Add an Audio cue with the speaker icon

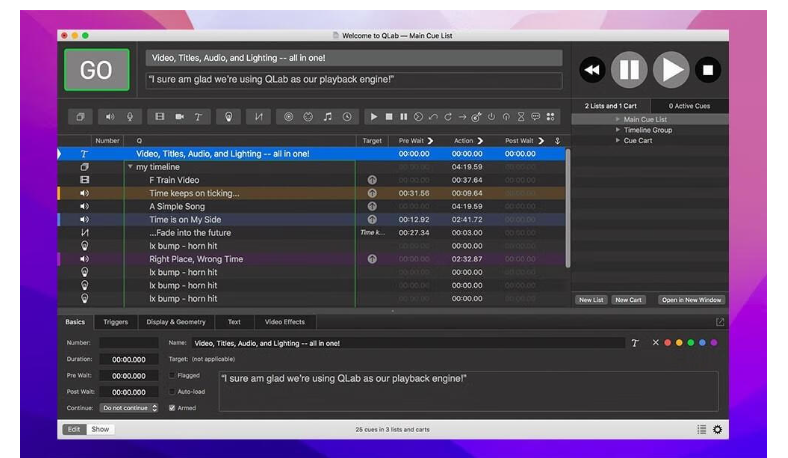(x=110, y=117)
